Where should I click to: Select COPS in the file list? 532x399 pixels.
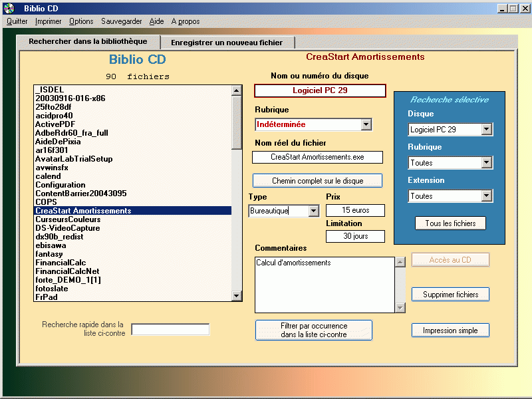click(x=132, y=202)
